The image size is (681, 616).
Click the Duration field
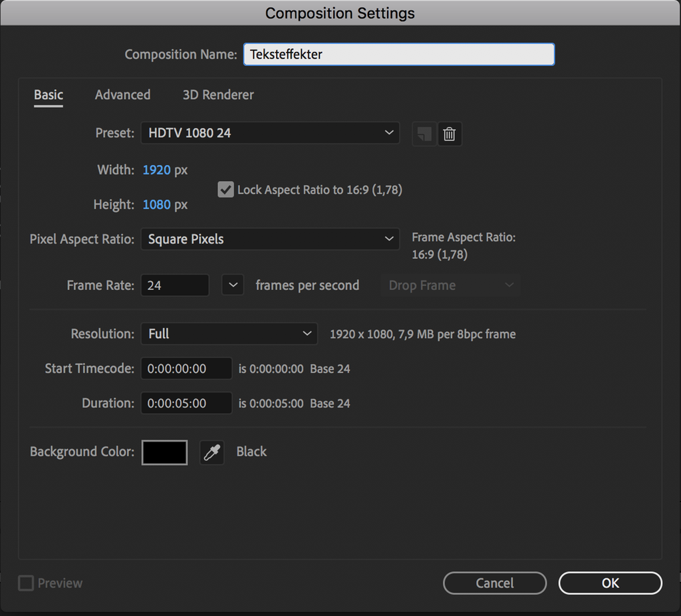(186, 403)
